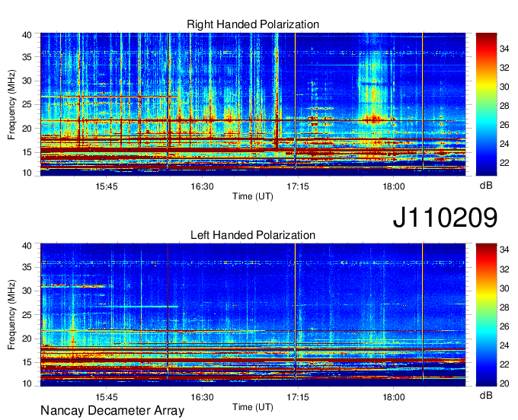Click the 20 MHz tick of Left Handed plot
Screen dimensions: 518x420
click(27, 339)
